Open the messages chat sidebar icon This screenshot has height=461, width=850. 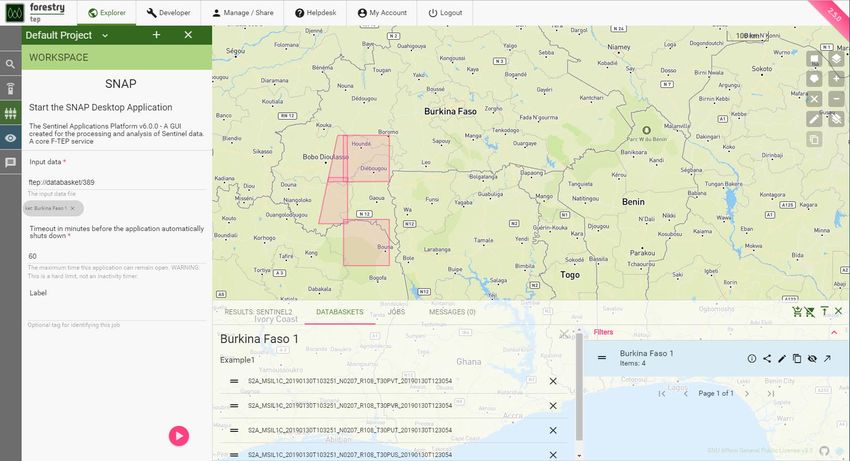point(10,162)
